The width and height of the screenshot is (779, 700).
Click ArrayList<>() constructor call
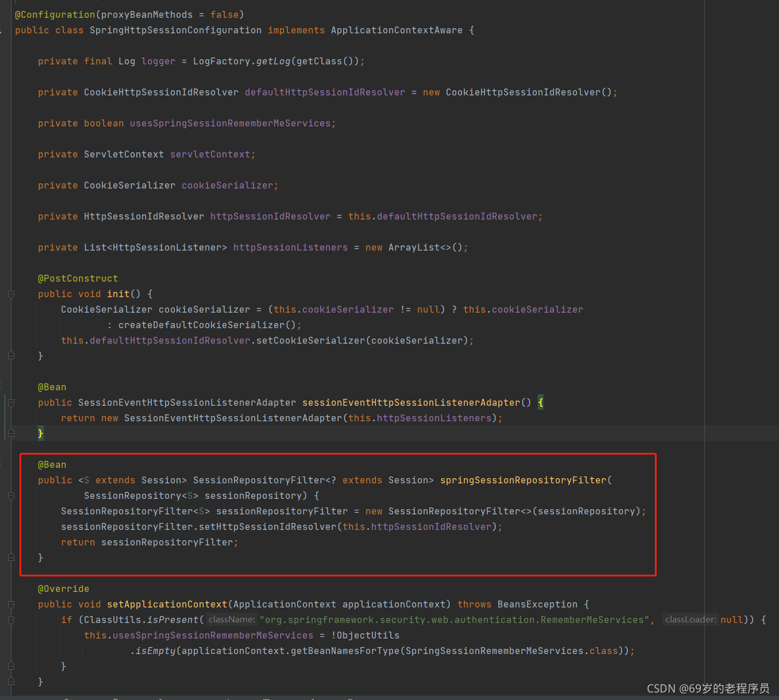425,248
